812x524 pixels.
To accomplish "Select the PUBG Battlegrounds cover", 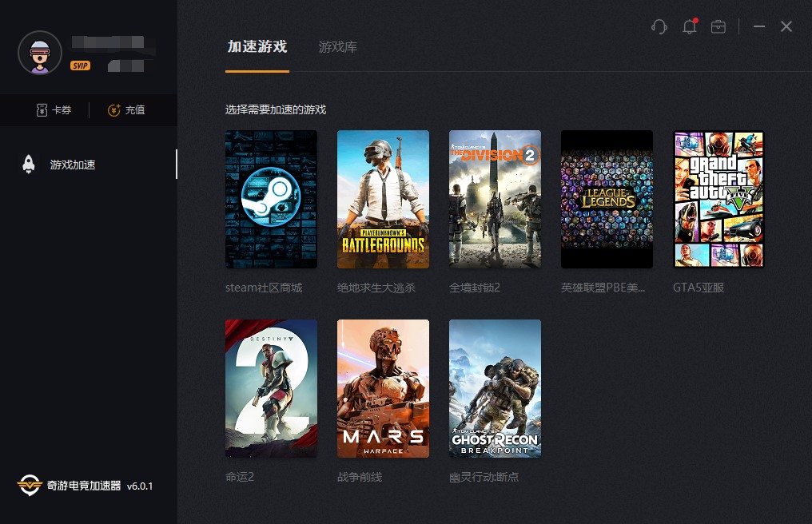I will (383, 200).
